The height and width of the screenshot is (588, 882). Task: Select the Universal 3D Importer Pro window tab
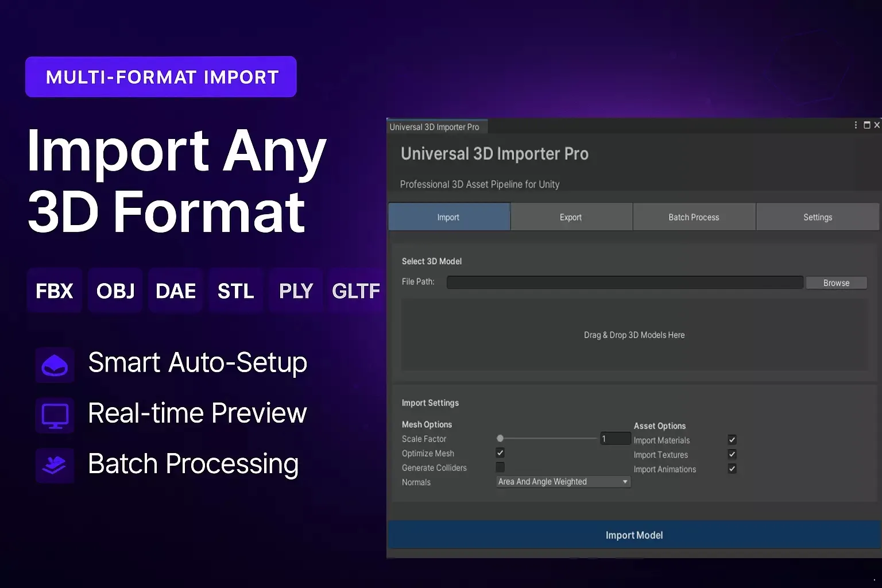(x=437, y=127)
